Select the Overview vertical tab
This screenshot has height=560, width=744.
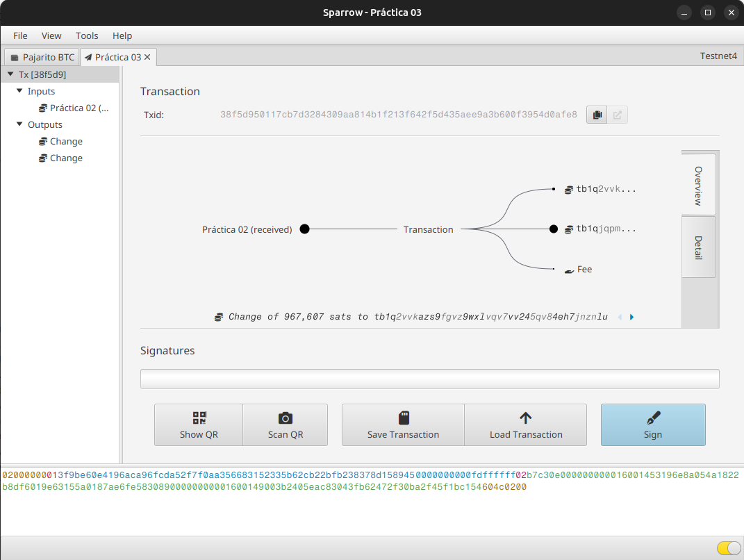[698, 185]
